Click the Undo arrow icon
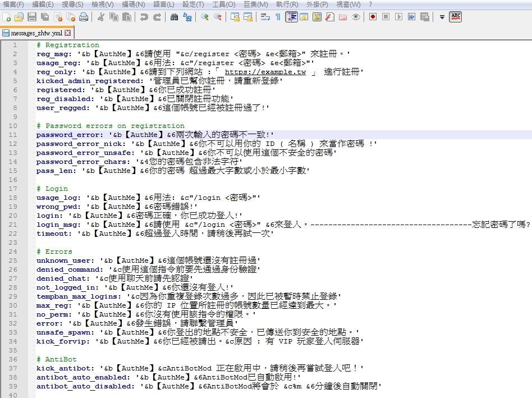The width and height of the screenshot is (532, 398). pyautogui.click(x=144, y=17)
